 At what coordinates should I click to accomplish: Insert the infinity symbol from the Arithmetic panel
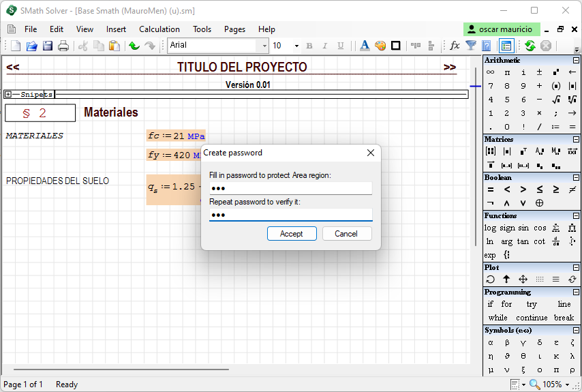(490, 72)
